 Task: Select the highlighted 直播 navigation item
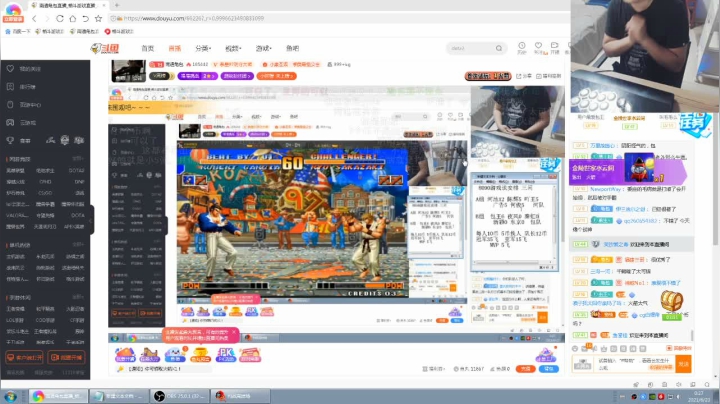(x=174, y=48)
